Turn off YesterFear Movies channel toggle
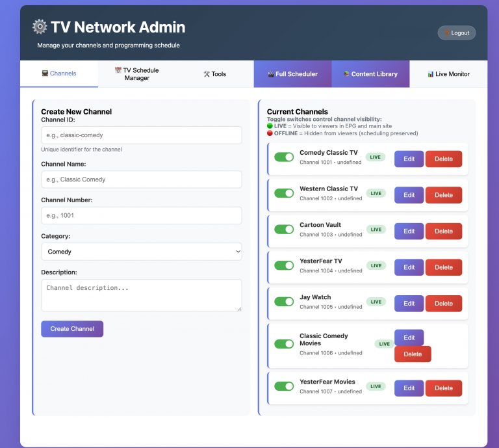499x448 pixels. [284, 386]
